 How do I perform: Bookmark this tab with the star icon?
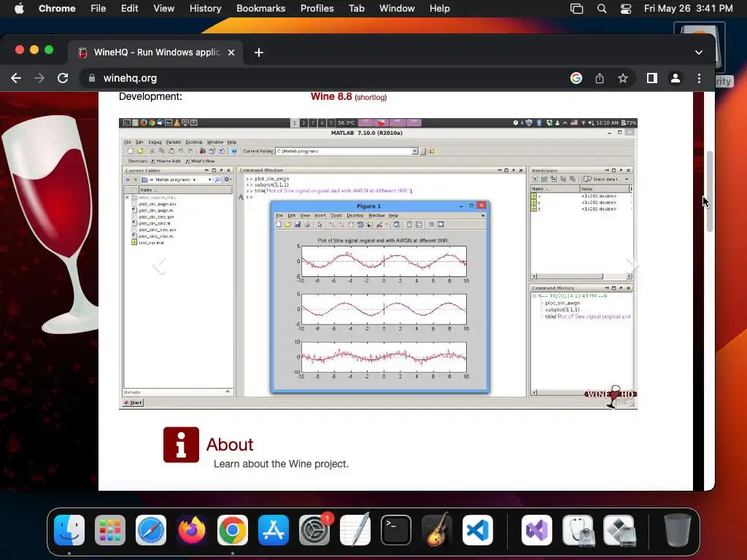point(623,78)
